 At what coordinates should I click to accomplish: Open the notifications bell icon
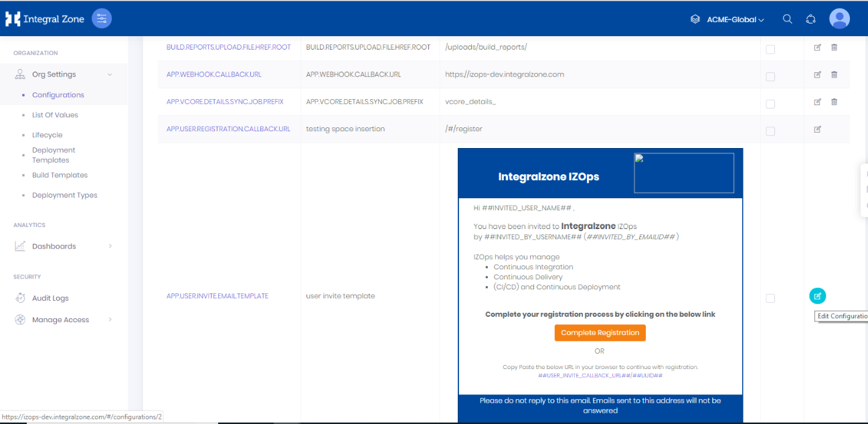pyautogui.click(x=811, y=19)
